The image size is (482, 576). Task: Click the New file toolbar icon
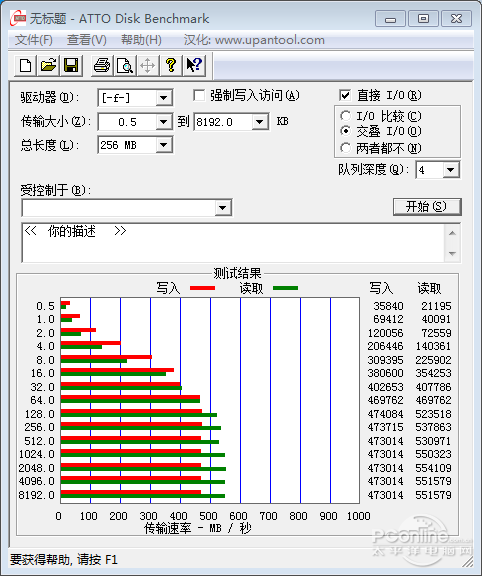pos(25,66)
